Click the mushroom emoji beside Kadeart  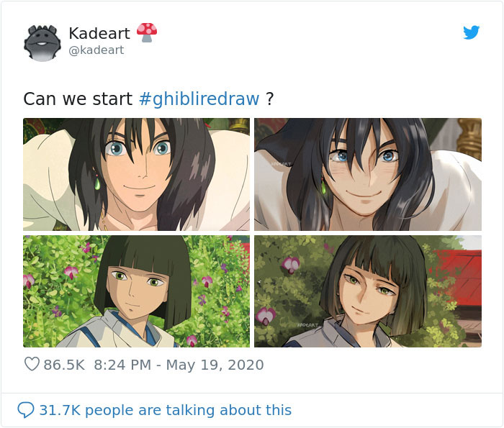point(147,32)
